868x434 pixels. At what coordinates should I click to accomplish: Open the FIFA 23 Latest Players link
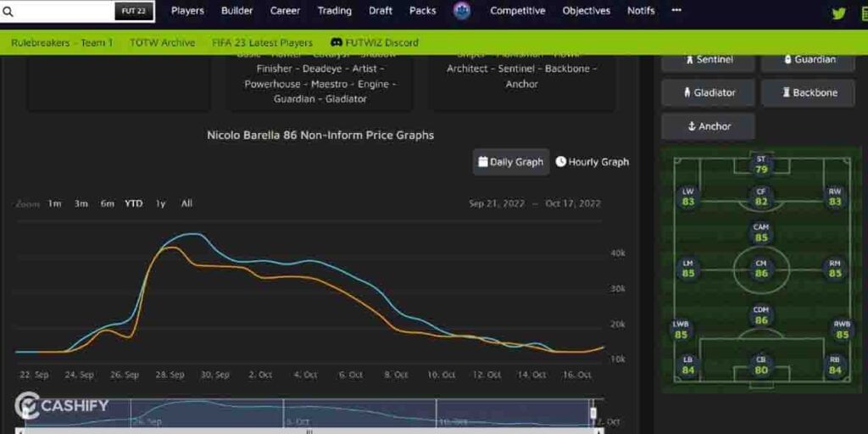[263, 42]
